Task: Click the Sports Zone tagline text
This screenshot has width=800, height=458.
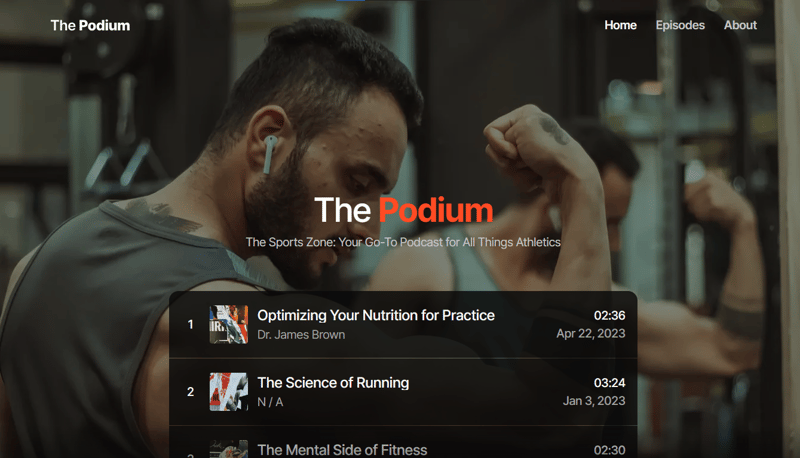Action: click(403, 242)
